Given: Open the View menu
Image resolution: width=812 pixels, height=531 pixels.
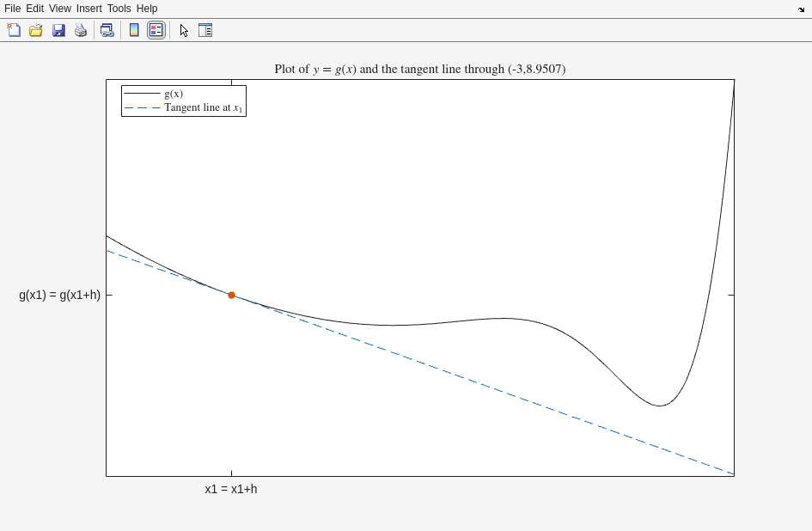Looking at the screenshot, I should click(x=59, y=9).
